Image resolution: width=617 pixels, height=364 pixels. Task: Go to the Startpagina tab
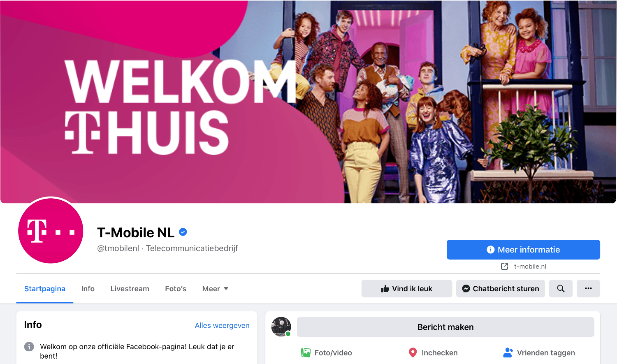tap(45, 289)
